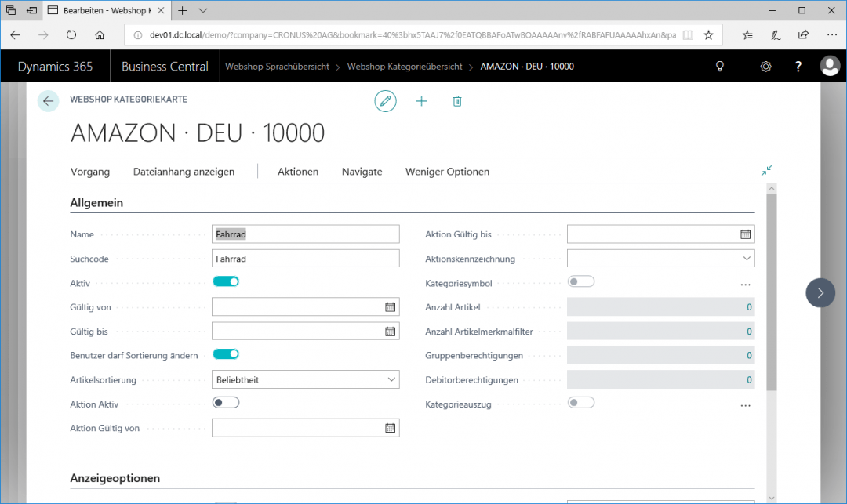Open calendar picker for Aktion Gültig von
847x504 pixels.
[390, 428]
